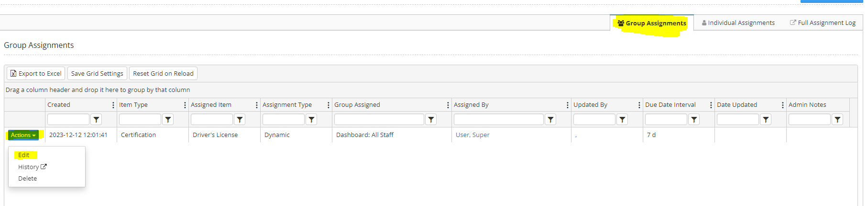Select the 2023-12-12 12:01:41 created cell
The width and height of the screenshot is (868, 206).
coord(81,135)
